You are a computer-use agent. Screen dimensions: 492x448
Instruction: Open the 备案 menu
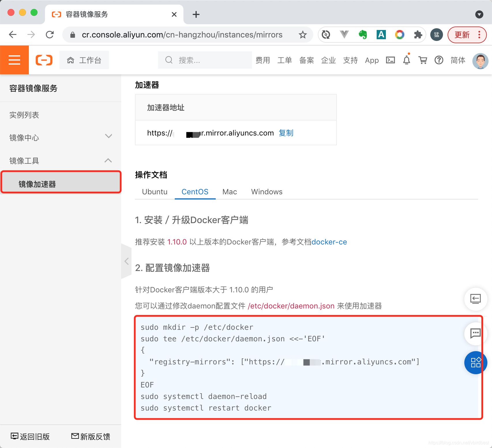tap(307, 60)
